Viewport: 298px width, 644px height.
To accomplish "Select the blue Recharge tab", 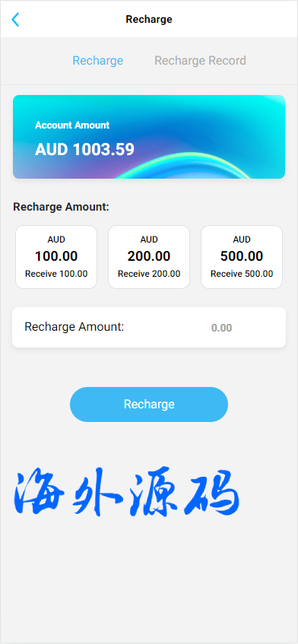I will pyautogui.click(x=98, y=60).
